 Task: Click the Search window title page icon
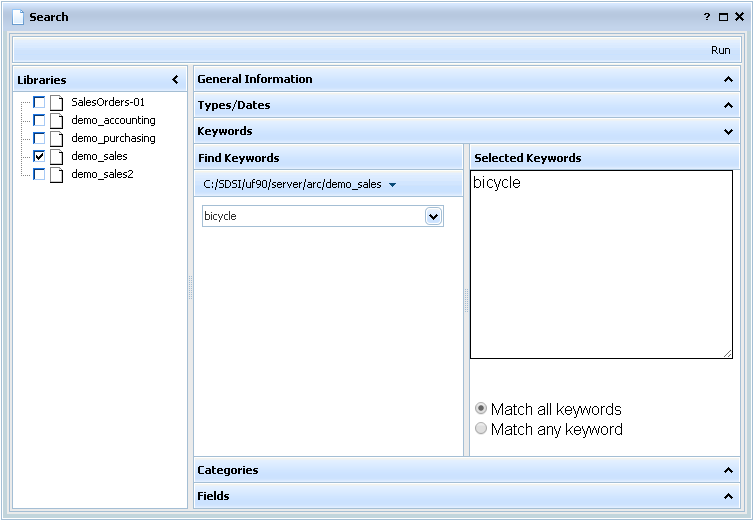point(17,17)
